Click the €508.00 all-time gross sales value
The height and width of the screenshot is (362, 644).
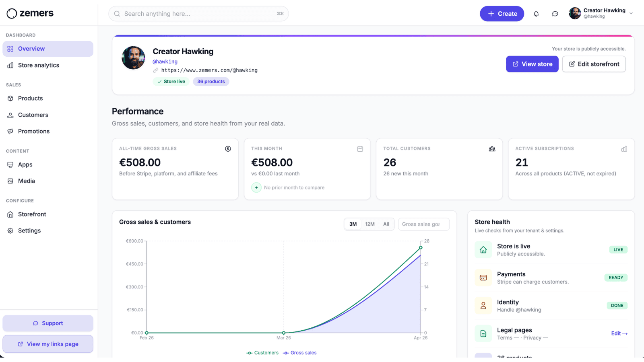point(140,162)
